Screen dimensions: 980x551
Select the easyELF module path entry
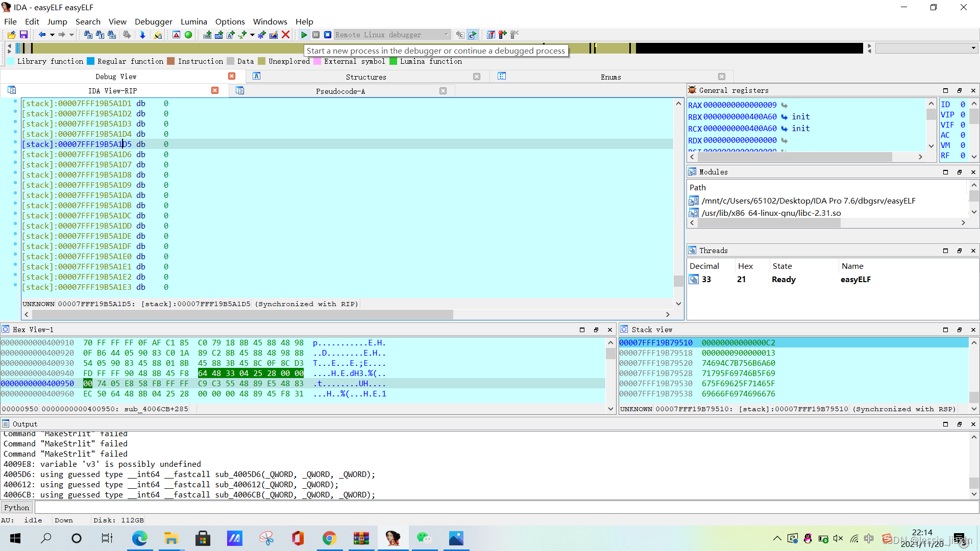coord(808,201)
